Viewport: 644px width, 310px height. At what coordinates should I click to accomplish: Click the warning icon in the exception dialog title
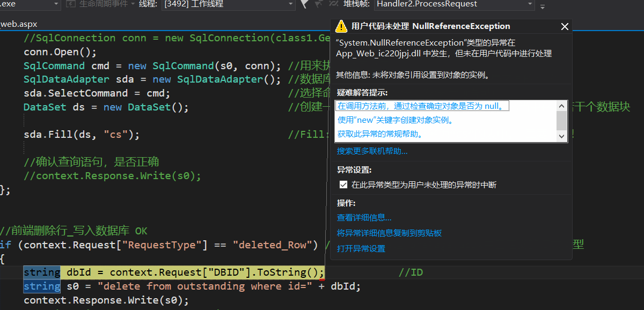(341, 26)
